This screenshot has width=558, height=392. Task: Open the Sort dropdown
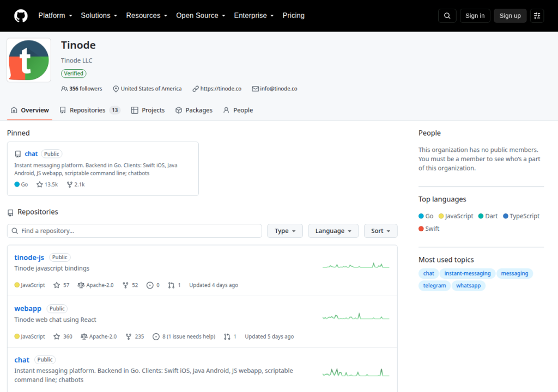tap(381, 231)
